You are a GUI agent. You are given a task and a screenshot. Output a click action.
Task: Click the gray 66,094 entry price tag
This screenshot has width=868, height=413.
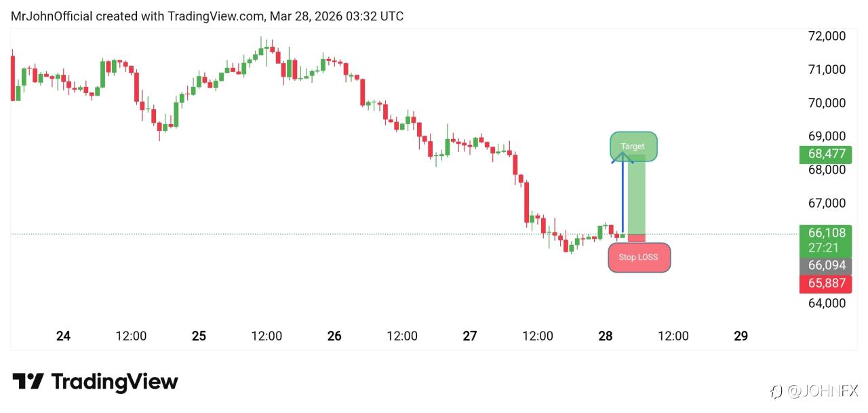[825, 266]
